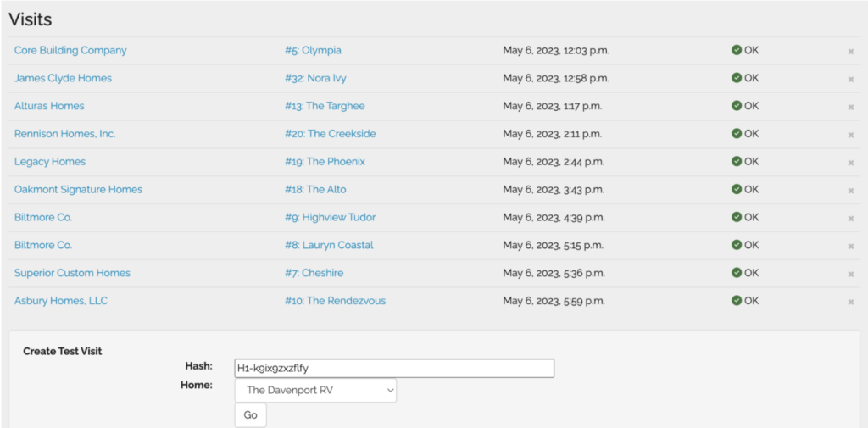The image size is (868, 428).
Task: Open #10: The Rendezvous link
Action: pyautogui.click(x=335, y=301)
